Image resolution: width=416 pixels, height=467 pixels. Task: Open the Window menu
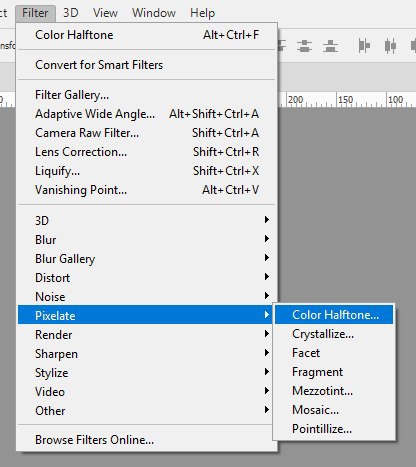(x=154, y=13)
